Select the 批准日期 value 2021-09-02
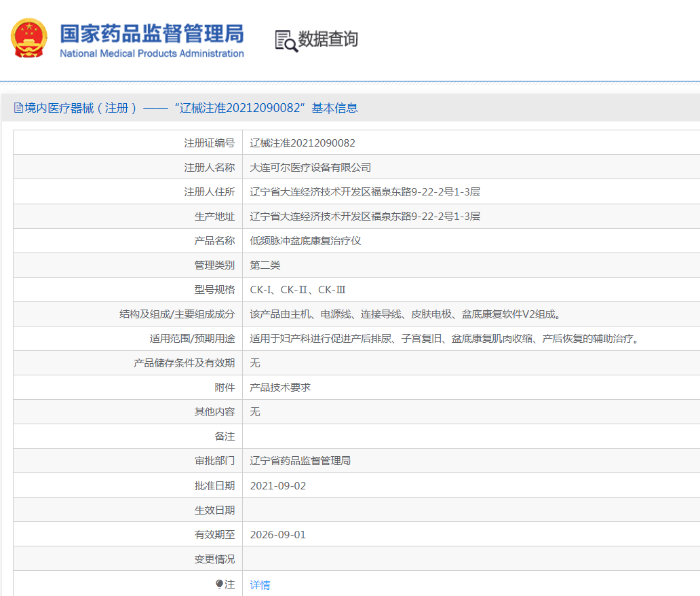 279,485
